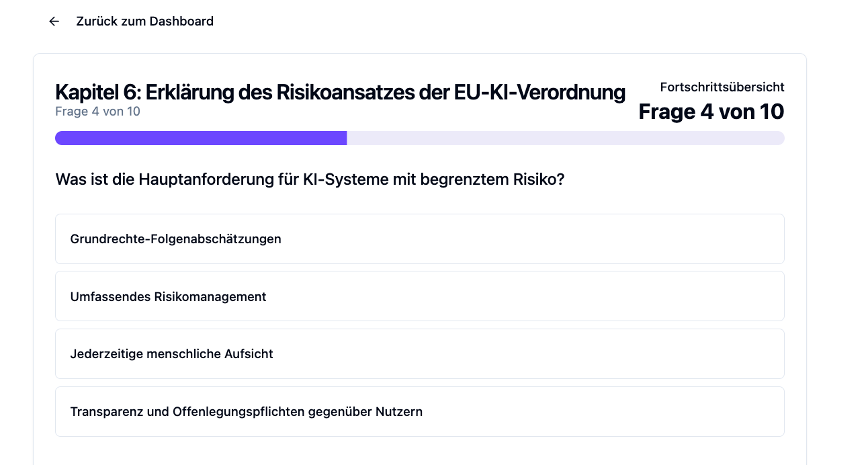Click the 'Fortschrittsübersicht' label
The height and width of the screenshot is (465, 868).
[x=722, y=87]
